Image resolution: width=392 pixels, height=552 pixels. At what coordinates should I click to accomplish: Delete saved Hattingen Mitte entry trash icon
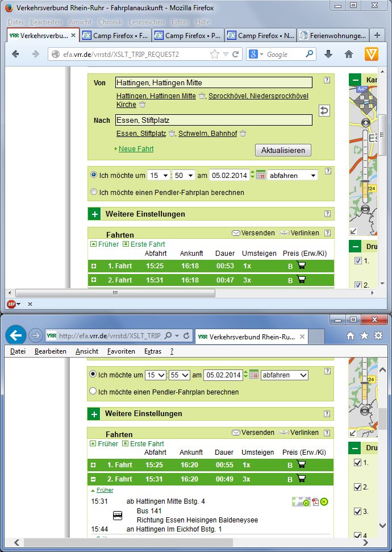(x=202, y=96)
